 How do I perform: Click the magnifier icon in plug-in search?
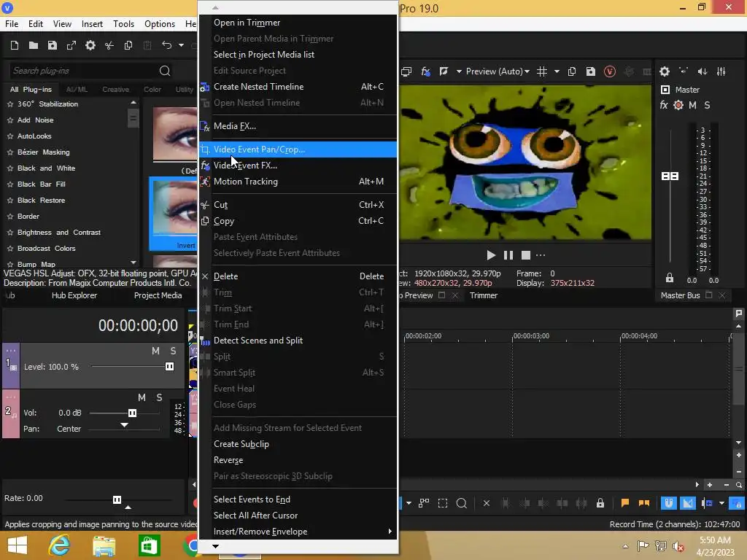click(x=165, y=71)
